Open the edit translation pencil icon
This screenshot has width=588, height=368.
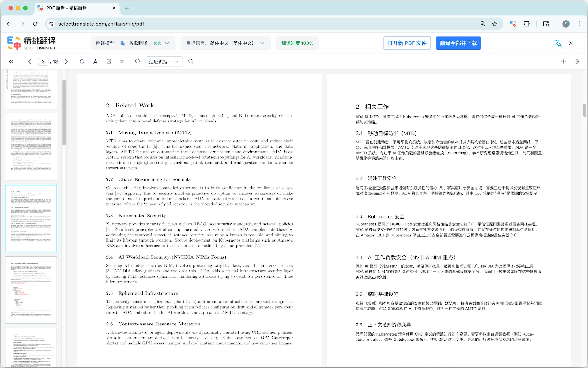(108, 62)
